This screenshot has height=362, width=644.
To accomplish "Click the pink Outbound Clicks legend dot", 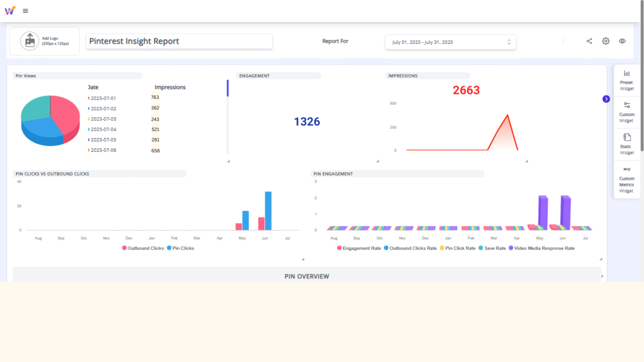I will pos(124,248).
